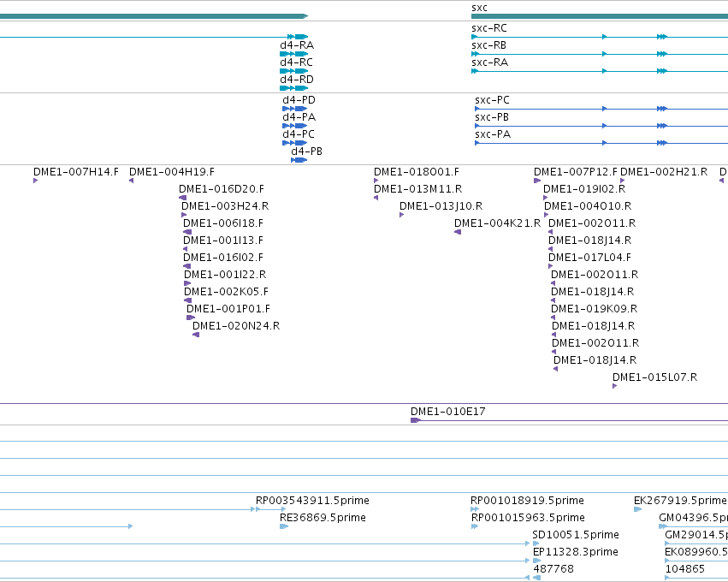The height and width of the screenshot is (582, 728).
Task: Select the sxc-RB transcript label
Action: click(x=488, y=45)
